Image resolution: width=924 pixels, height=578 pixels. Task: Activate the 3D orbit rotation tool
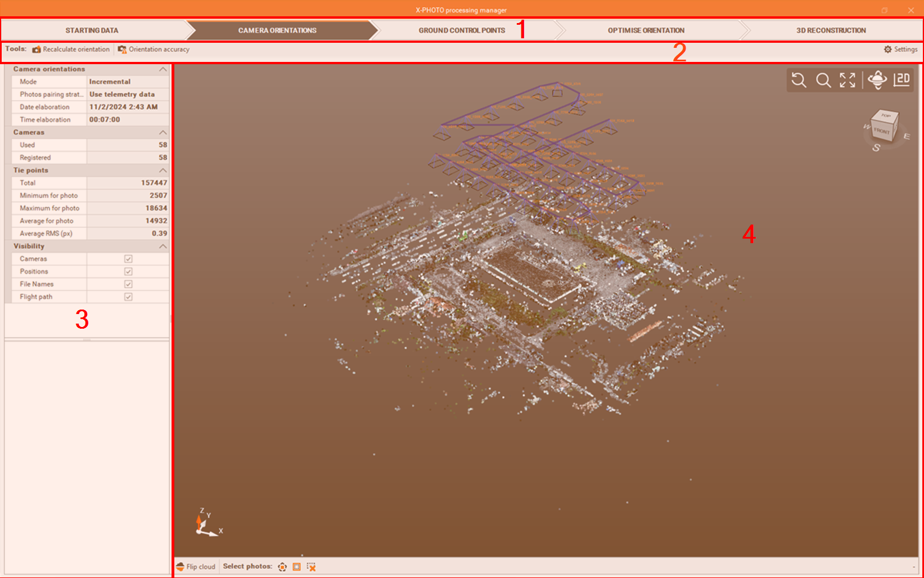(877, 80)
